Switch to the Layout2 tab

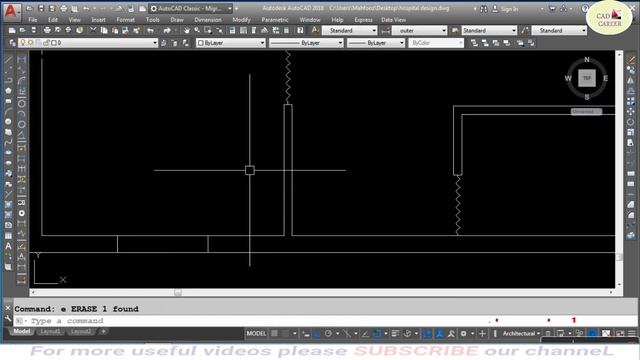click(x=81, y=331)
